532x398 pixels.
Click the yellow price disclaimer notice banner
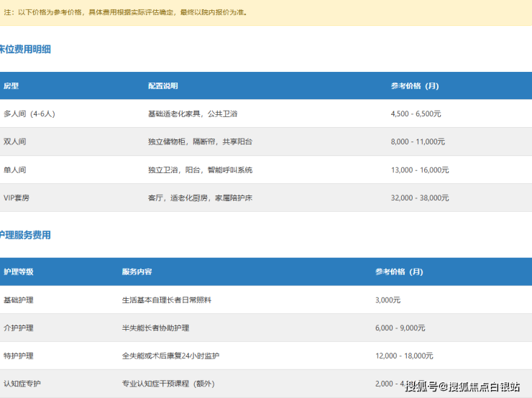[266, 12]
